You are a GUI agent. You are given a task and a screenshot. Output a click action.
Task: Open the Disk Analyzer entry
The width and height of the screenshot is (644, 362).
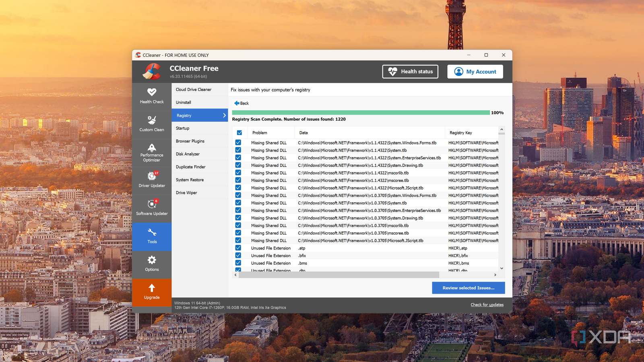click(200, 154)
